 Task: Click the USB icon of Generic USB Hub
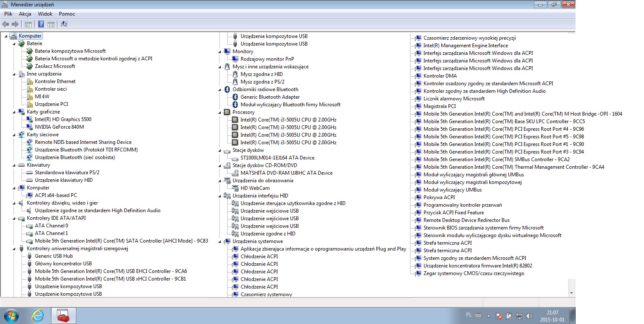pos(30,256)
